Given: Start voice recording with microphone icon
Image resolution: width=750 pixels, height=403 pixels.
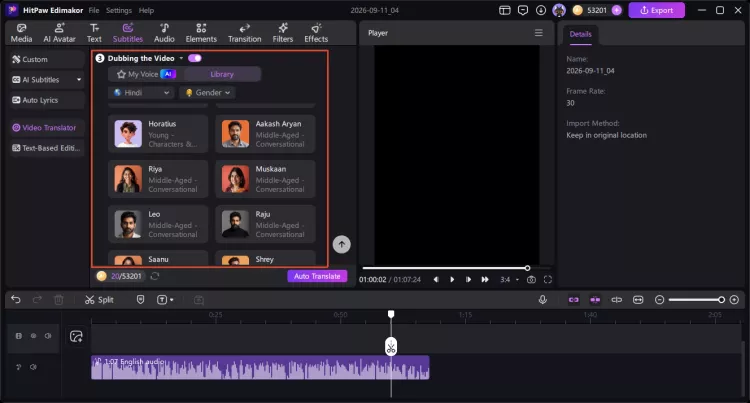Looking at the screenshot, I should coord(542,300).
